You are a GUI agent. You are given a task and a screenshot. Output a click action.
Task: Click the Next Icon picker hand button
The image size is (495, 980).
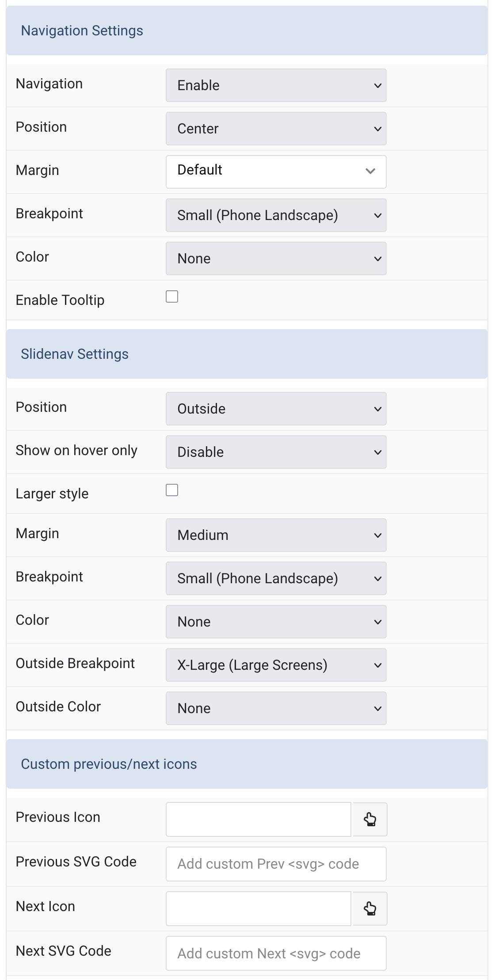coord(369,908)
